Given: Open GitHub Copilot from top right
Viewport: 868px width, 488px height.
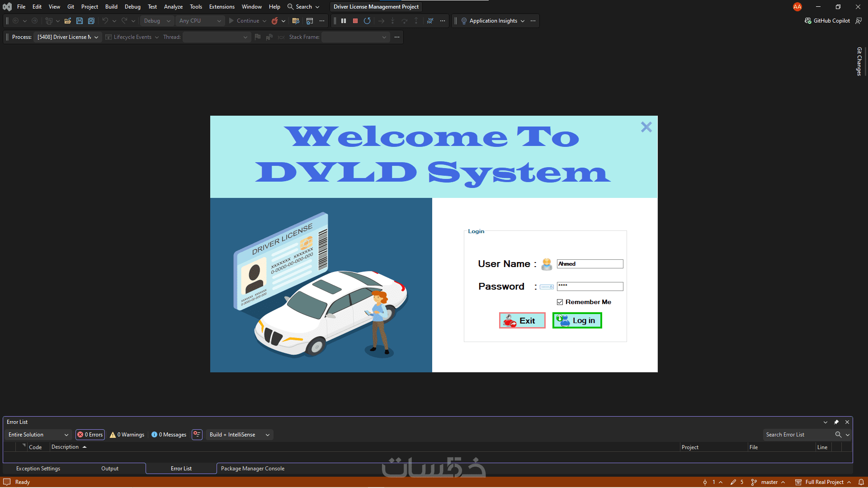Looking at the screenshot, I should point(827,21).
